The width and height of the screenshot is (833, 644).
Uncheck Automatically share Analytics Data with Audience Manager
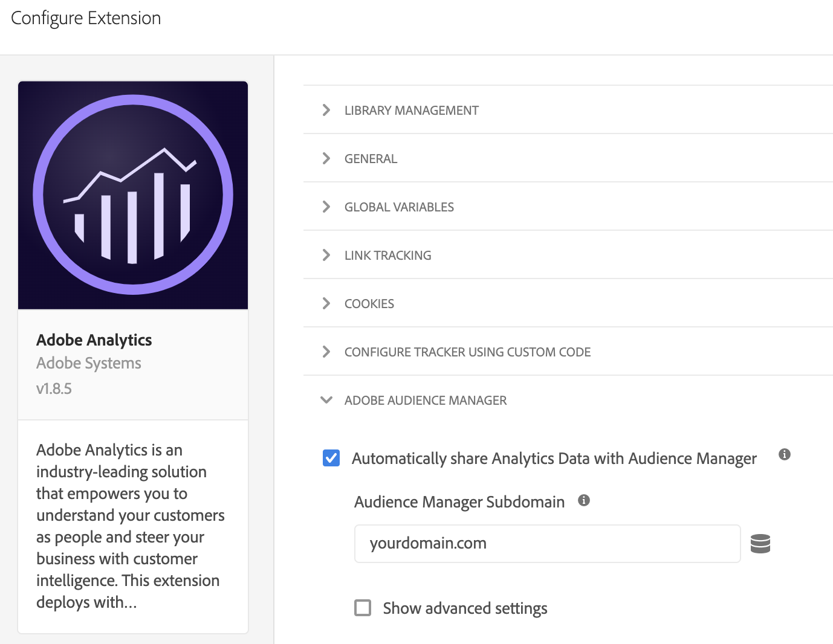point(331,458)
